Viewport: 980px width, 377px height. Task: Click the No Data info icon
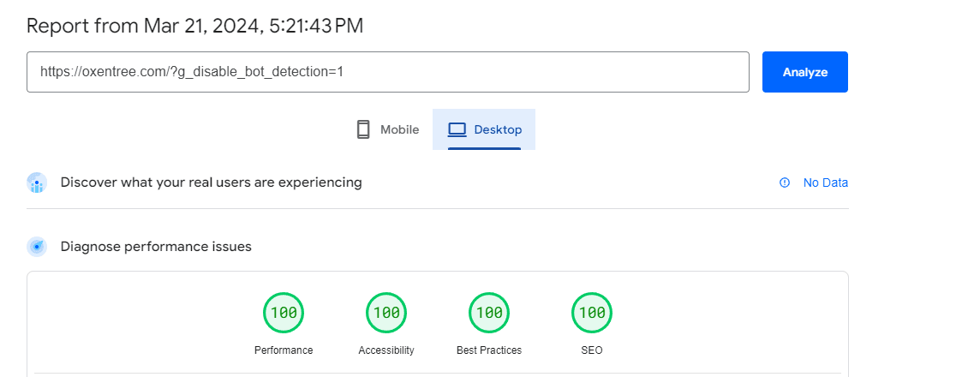click(785, 183)
